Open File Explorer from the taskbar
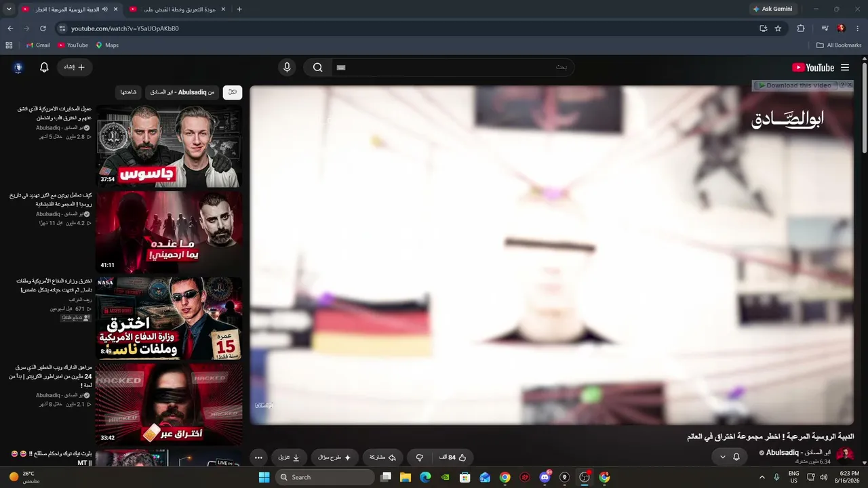Viewport: 868px width, 488px height. (406, 477)
